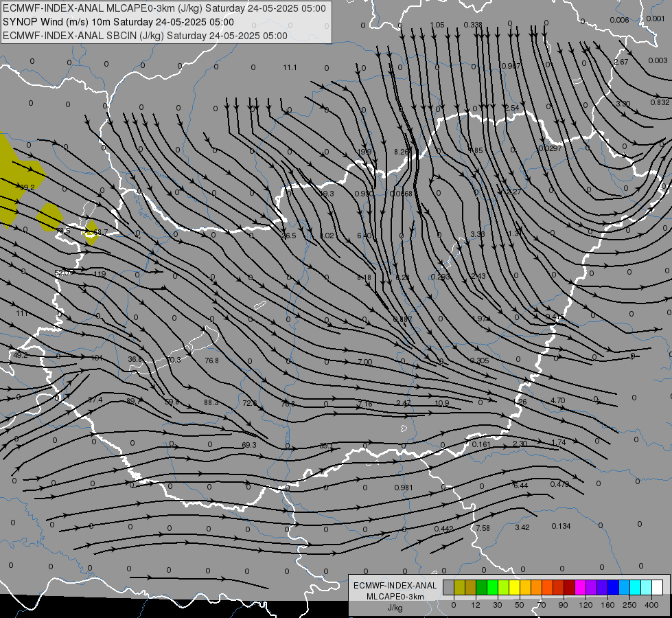Click the gray swatch in the MLCAPE legend
The height and width of the screenshot is (618, 672).
point(448,587)
